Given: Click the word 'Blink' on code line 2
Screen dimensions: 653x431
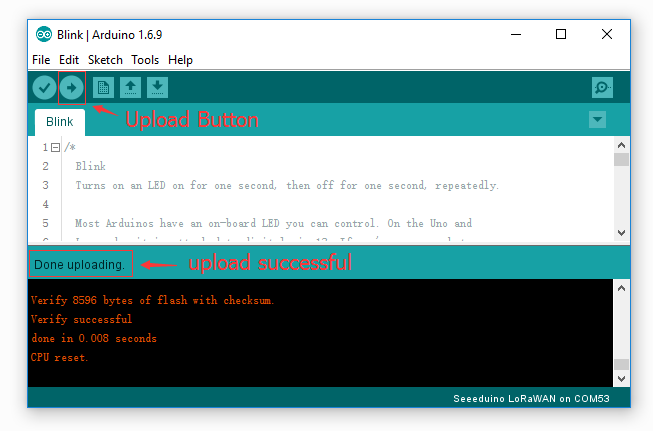Looking at the screenshot, I should (90, 167).
